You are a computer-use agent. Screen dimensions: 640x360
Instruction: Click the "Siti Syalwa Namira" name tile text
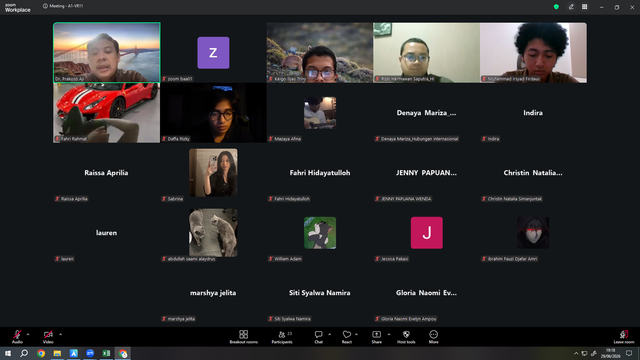tap(320, 293)
